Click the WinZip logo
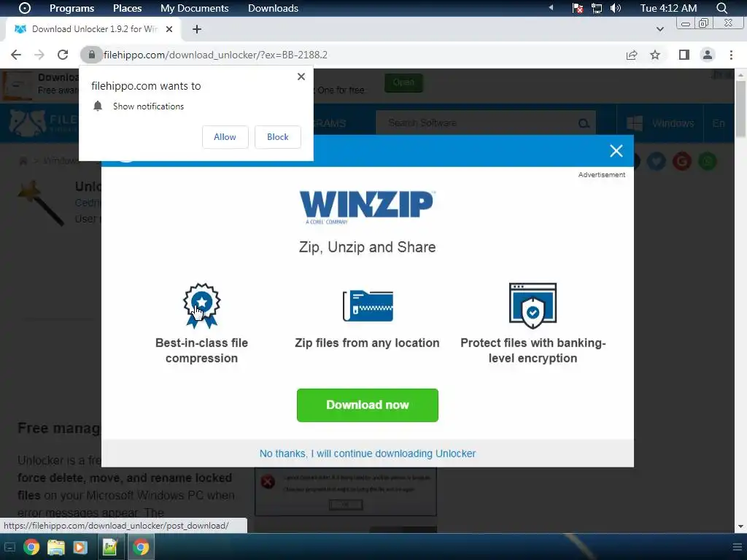This screenshot has width=747, height=560. pyautogui.click(x=367, y=207)
